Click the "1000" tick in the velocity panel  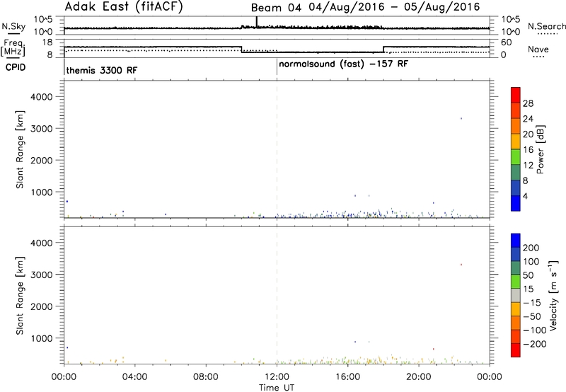click(x=41, y=338)
